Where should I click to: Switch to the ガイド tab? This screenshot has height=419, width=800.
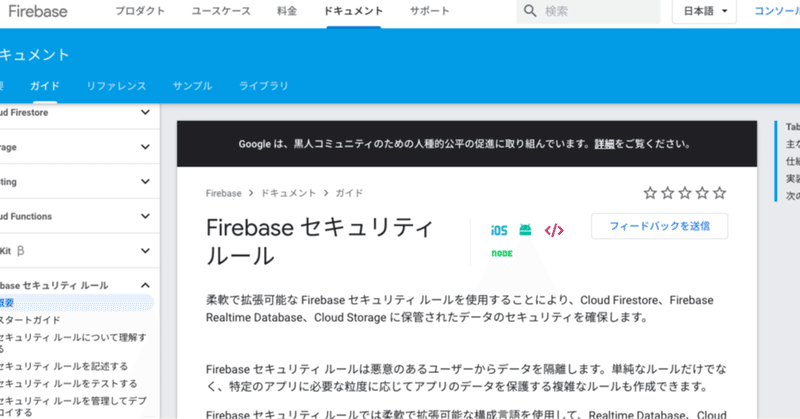click(44, 86)
